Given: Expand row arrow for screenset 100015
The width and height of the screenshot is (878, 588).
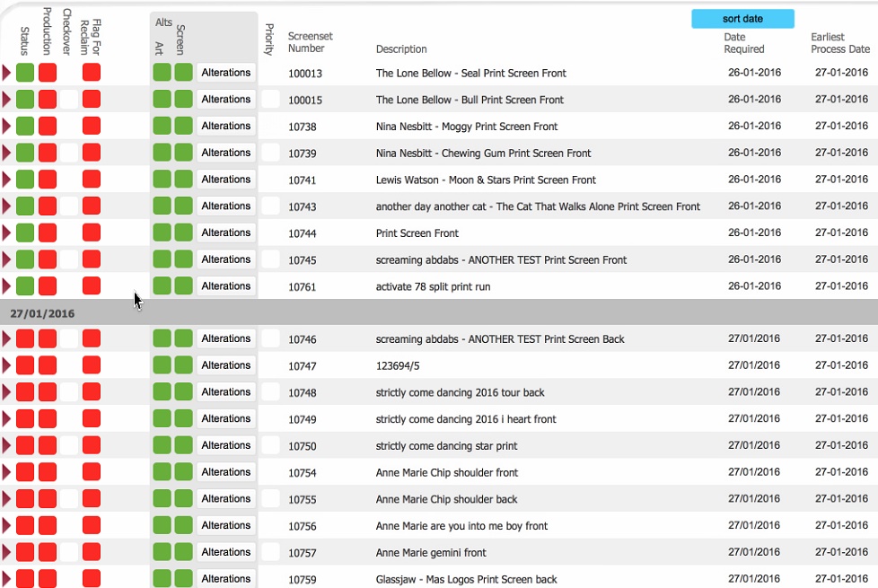Looking at the screenshot, I should pyautogui.click(x=7, y=100).
